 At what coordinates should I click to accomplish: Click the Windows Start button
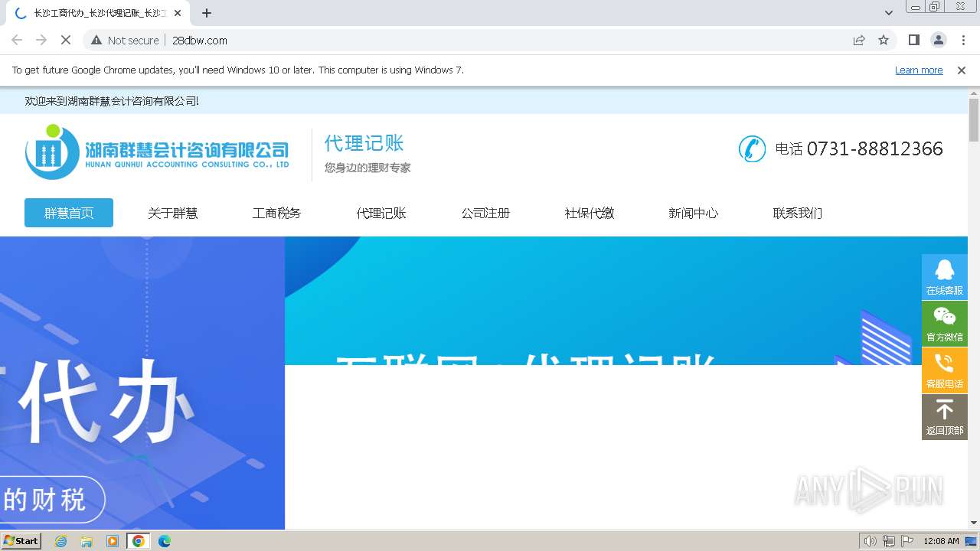21,541
